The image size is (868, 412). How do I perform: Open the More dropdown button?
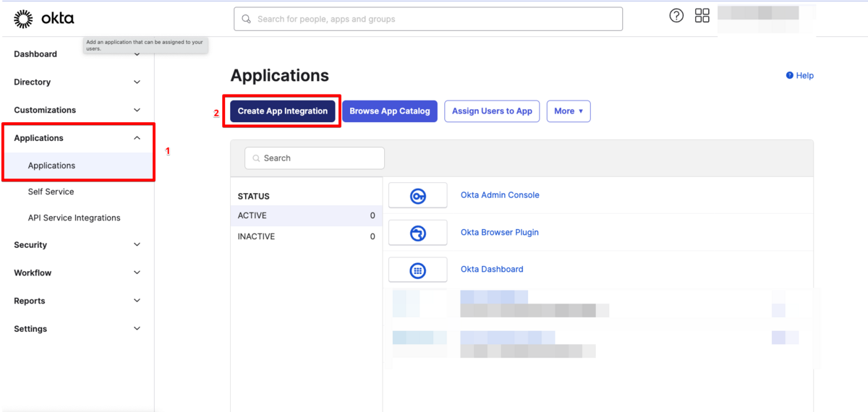569,111
